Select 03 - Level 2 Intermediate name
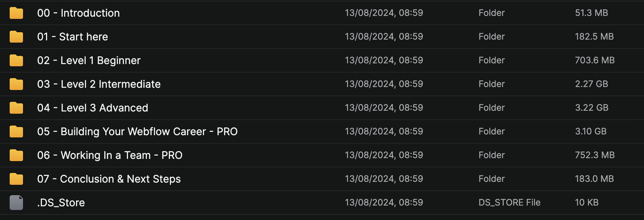This screenshot has height=220, width=644. point(99,84)
